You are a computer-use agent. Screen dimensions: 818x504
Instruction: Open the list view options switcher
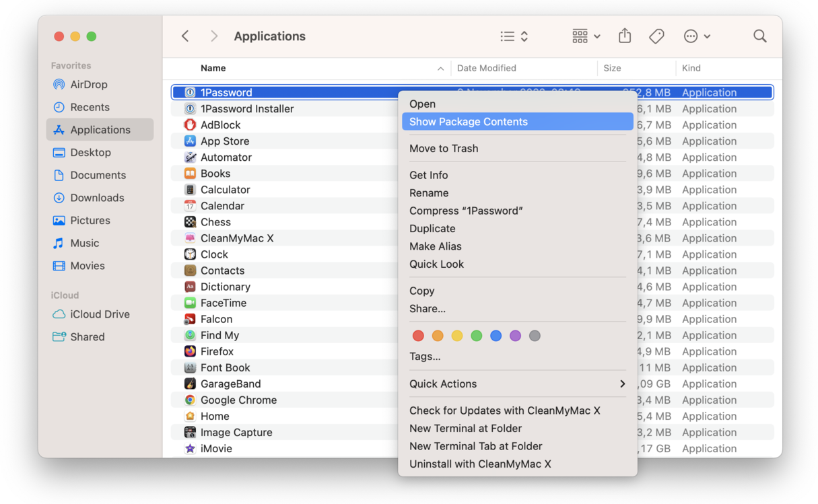pos(514,36)
